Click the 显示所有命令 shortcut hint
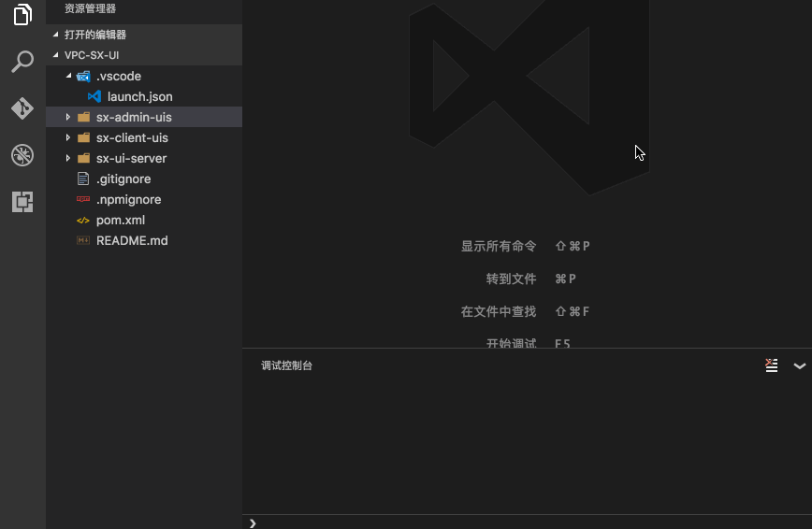Image resolution: width=812 pixels, height=529 pixels. point(525,246)
